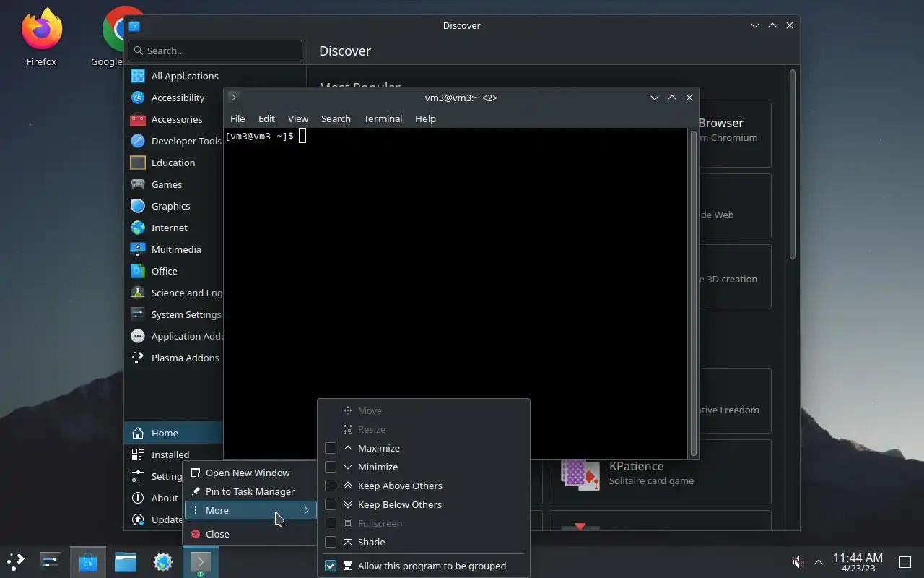Open the All Applications category icon in Discover
This screenshot has height=578, width=924.
[138, 76]
